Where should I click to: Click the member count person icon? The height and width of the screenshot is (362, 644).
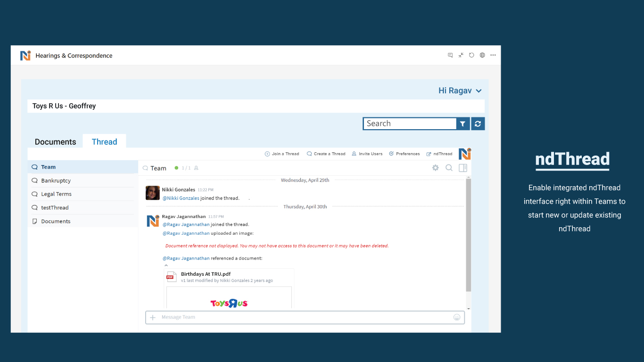196,168
